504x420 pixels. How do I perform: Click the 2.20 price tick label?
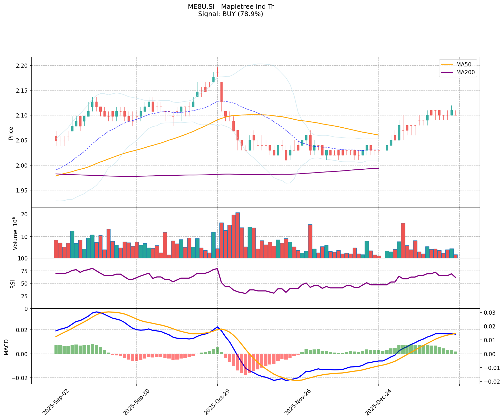[22, 65]
